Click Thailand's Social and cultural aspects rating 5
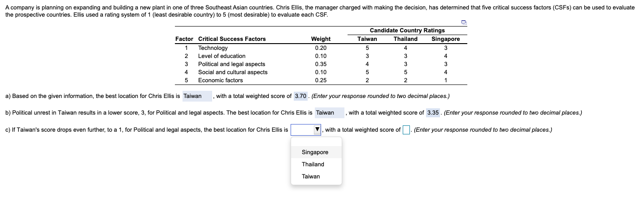This screenshot has height=200, width=644. click(405, 72)
